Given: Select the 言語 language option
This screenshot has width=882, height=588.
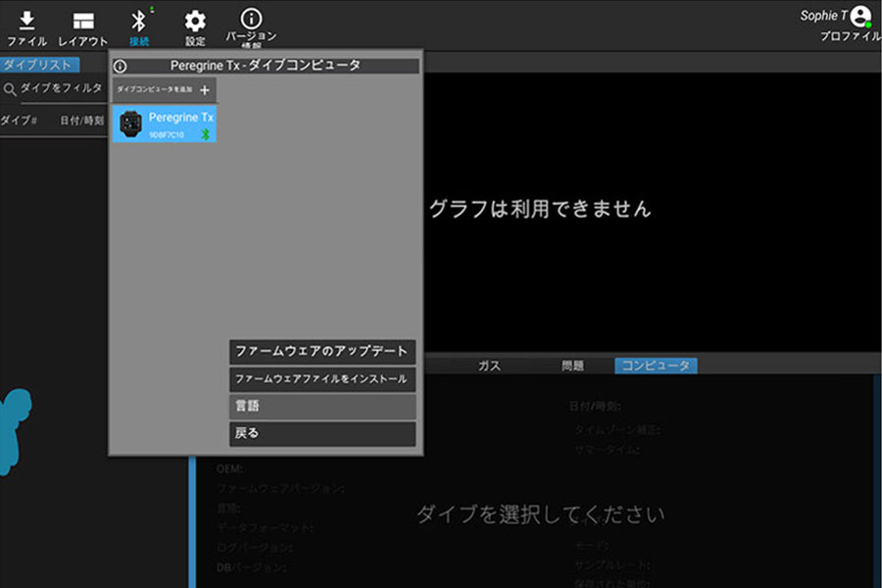Looking at the screenshot, I should [x=322, y=406].
